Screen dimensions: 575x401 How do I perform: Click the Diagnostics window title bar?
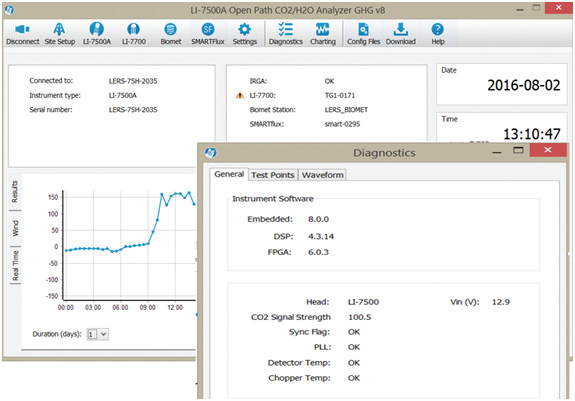tap(384, 152)
